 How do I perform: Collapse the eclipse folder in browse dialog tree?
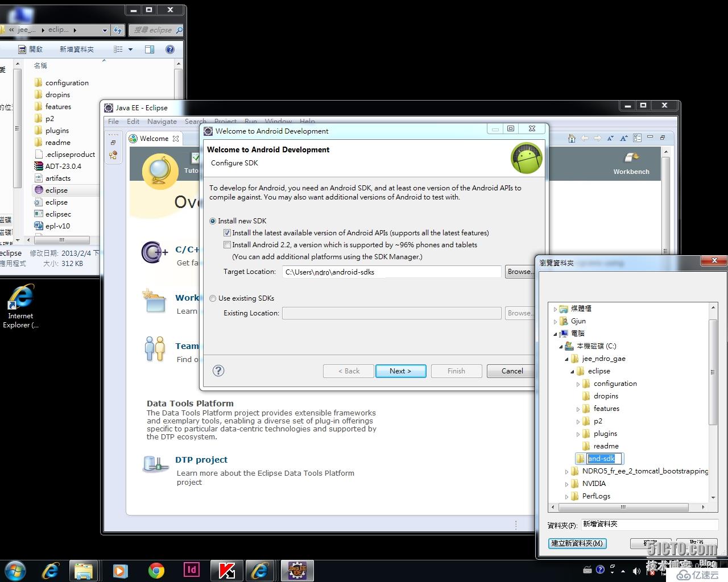click(x=573, y=372)
